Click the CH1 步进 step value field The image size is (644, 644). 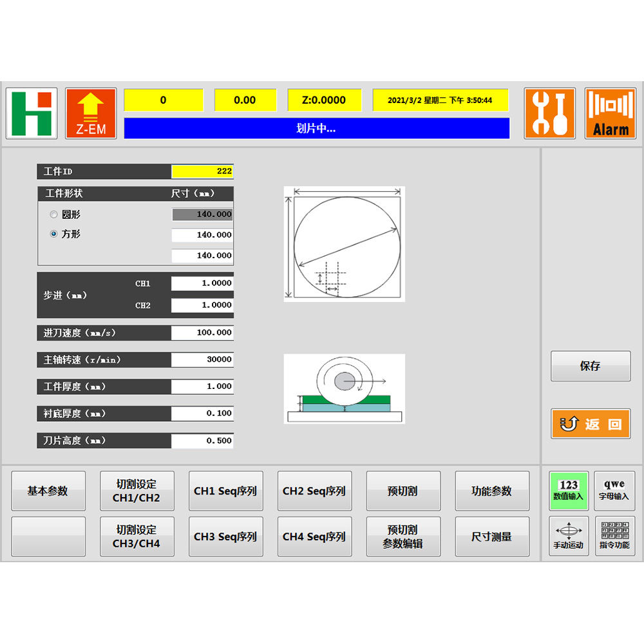(x=202, y=283)
